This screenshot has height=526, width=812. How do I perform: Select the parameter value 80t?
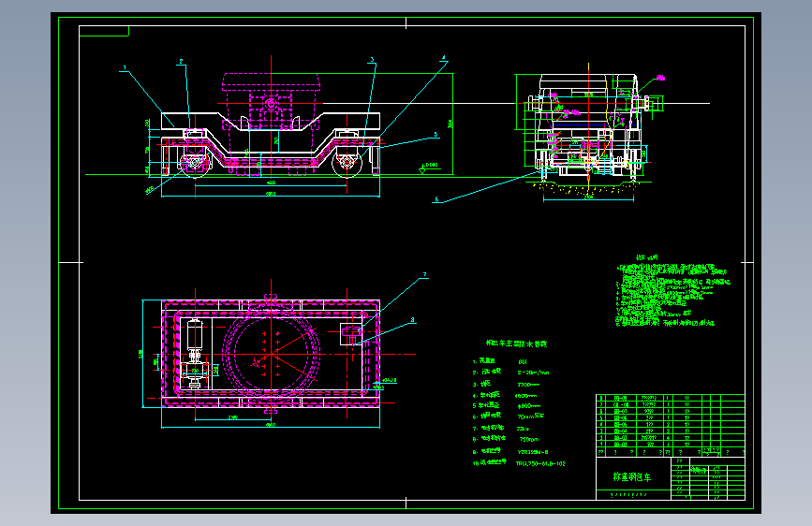tap(523, 361)
